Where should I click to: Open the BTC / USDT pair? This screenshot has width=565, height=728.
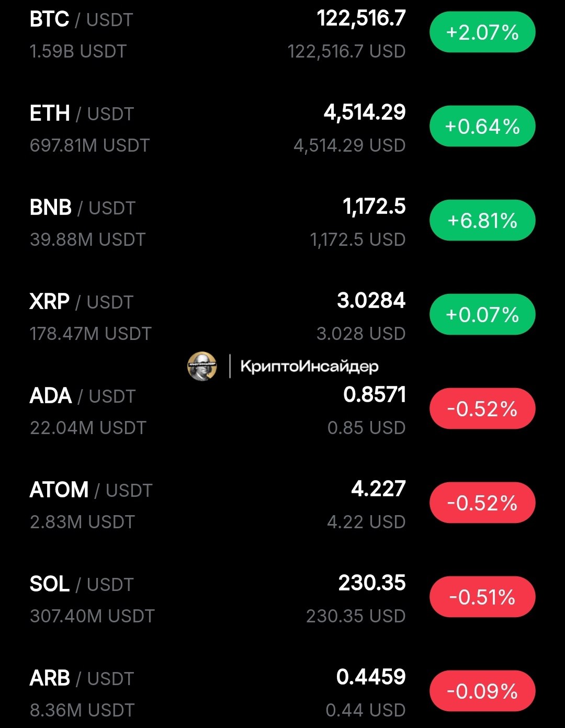82,20
